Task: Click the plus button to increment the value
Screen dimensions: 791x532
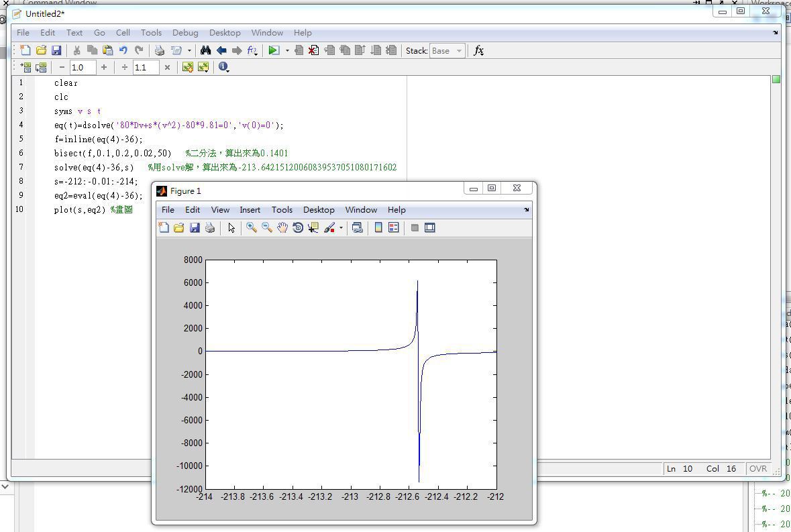Action: 104,67
